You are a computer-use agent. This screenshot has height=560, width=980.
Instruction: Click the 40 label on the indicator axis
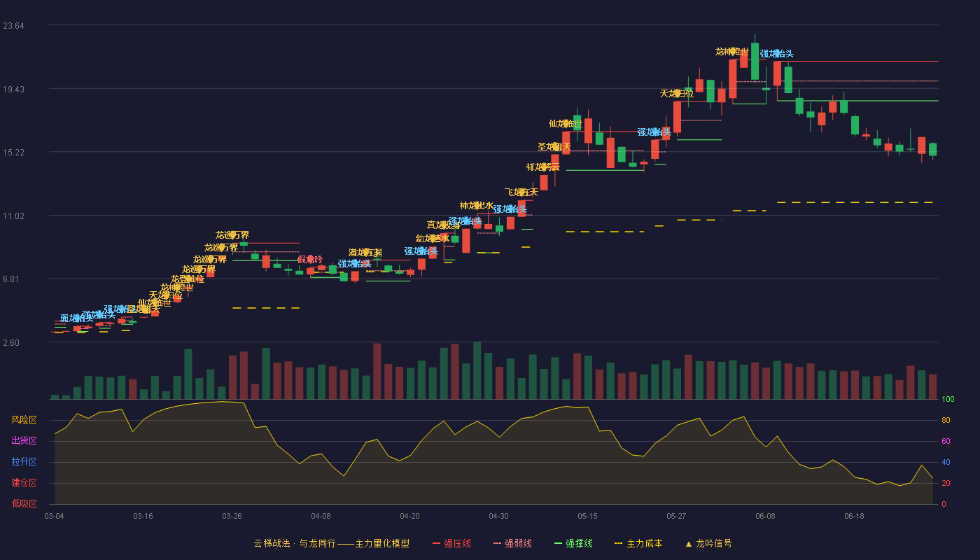coord(945,463)
